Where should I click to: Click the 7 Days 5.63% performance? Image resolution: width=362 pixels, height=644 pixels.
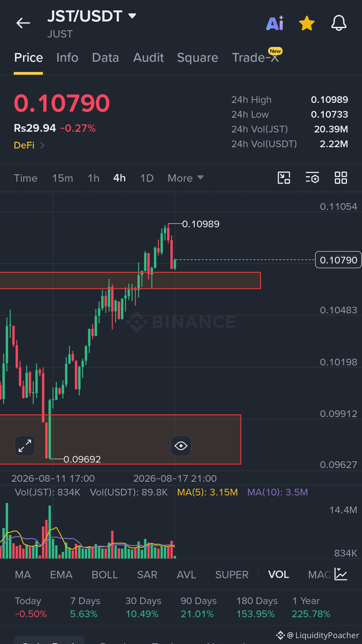click(x=85, y=607)
